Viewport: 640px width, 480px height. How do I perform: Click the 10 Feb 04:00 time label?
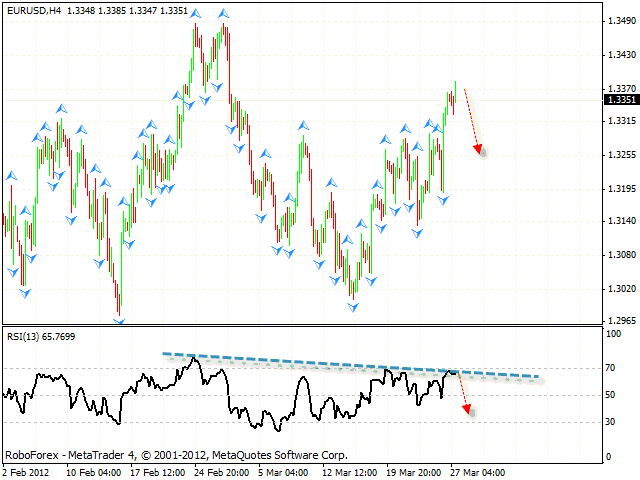pos(93,473)
